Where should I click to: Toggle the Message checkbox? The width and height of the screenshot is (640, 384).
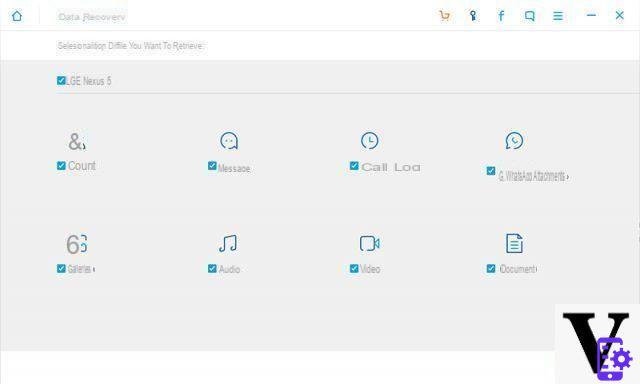point(212,166)
